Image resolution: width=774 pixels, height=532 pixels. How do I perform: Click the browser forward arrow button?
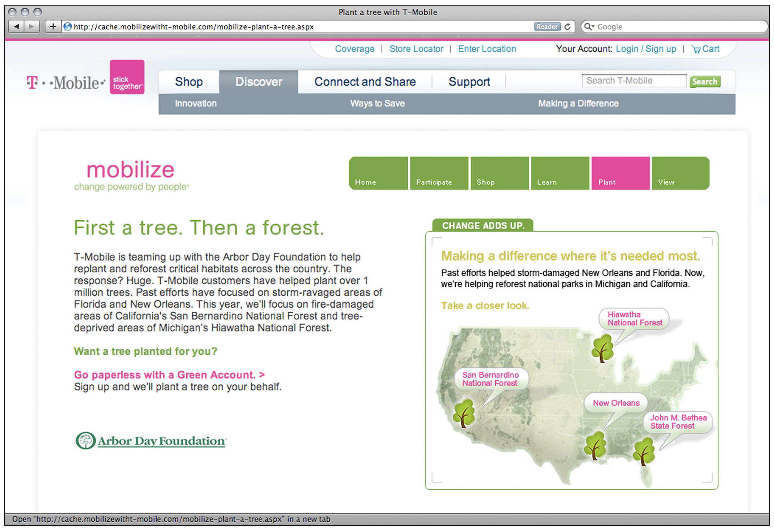click(32, 26)
